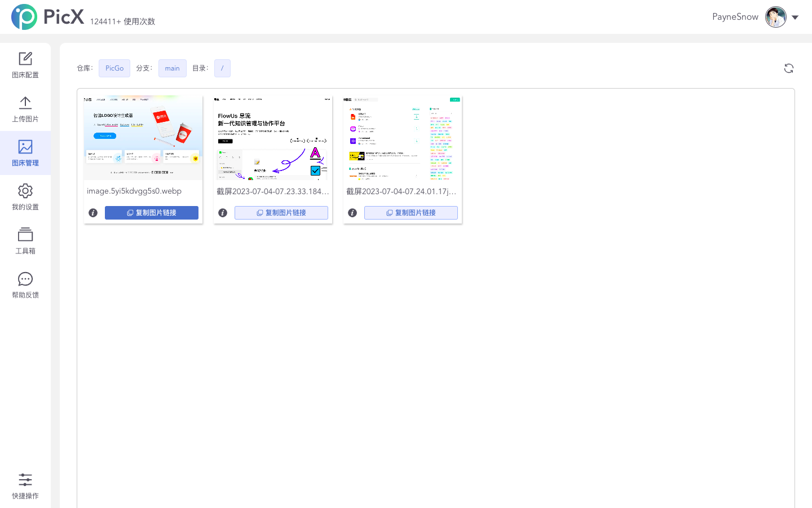
Task: Open the 快捷操作 quick actions icon
Action: click(25, 486)
